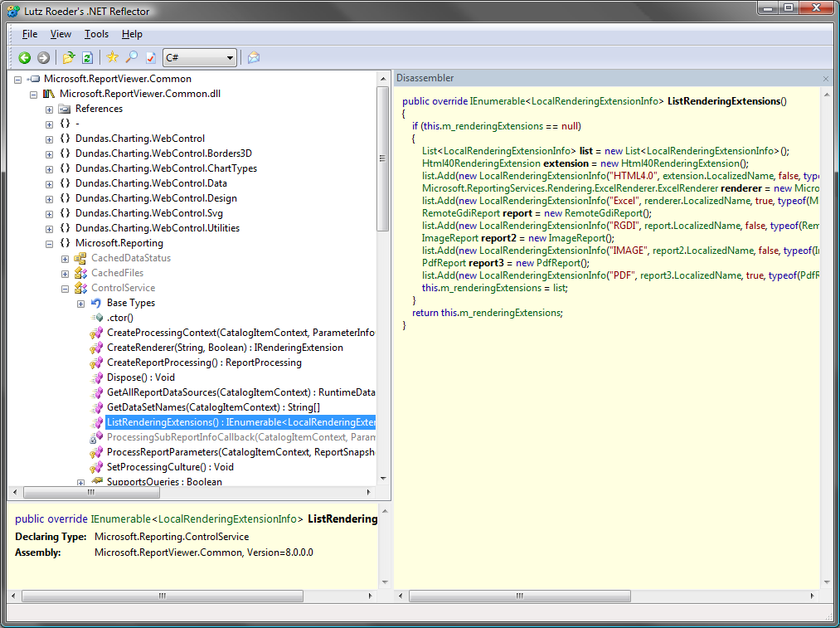Screen dimensions: 840x628
Task: Click the Microsoft.ReportViewer.Common.dll assembly icon
Action: pyautogui.click(x=49, y=94)
